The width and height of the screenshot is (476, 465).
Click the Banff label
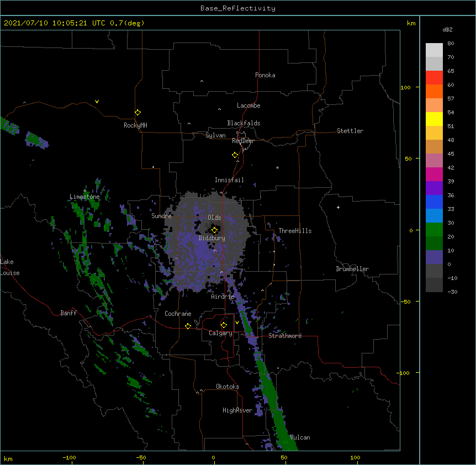tap(68, 313)
